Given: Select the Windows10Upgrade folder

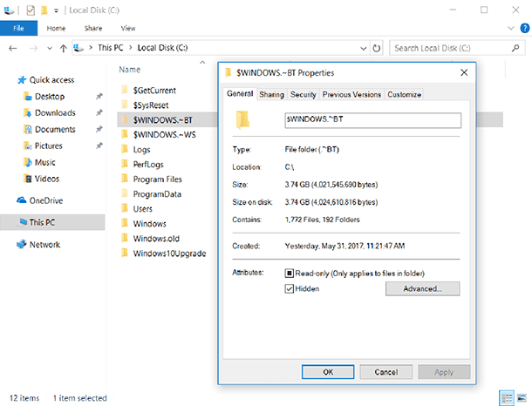Looking at the screenshot, I should coord(169,254).
